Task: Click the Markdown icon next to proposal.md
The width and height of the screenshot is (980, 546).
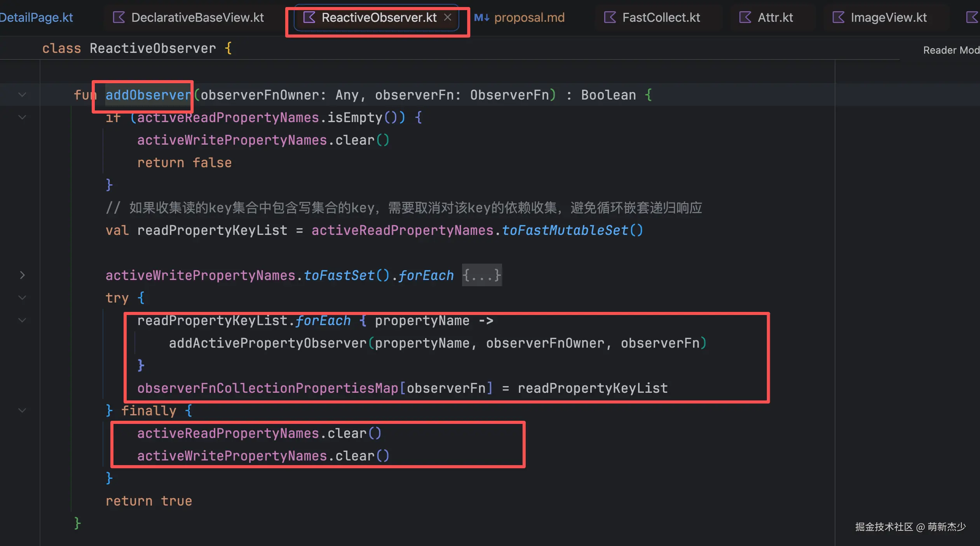Action: (481, 17)
